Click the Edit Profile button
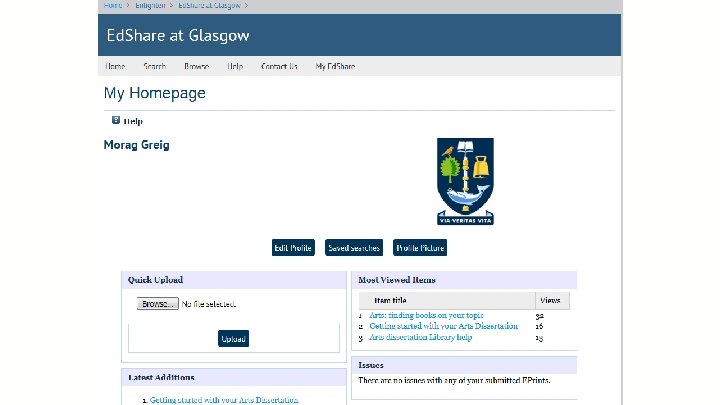 pyautogui.click(x=293, y=248)
